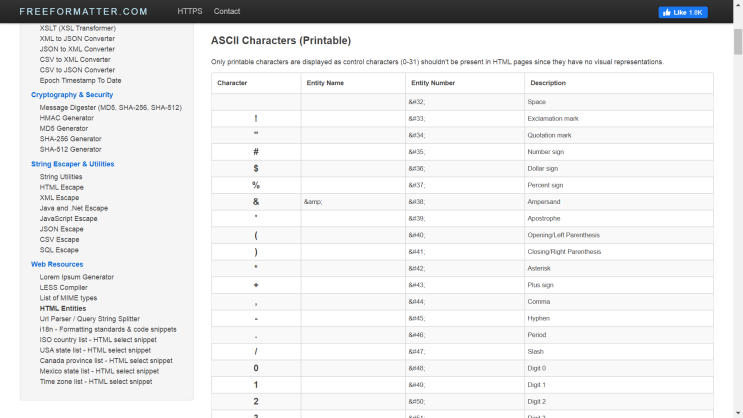Select the HTML Entities sidebar link
The width and height of the screenshot is (743, 418).
pos(63,308)
